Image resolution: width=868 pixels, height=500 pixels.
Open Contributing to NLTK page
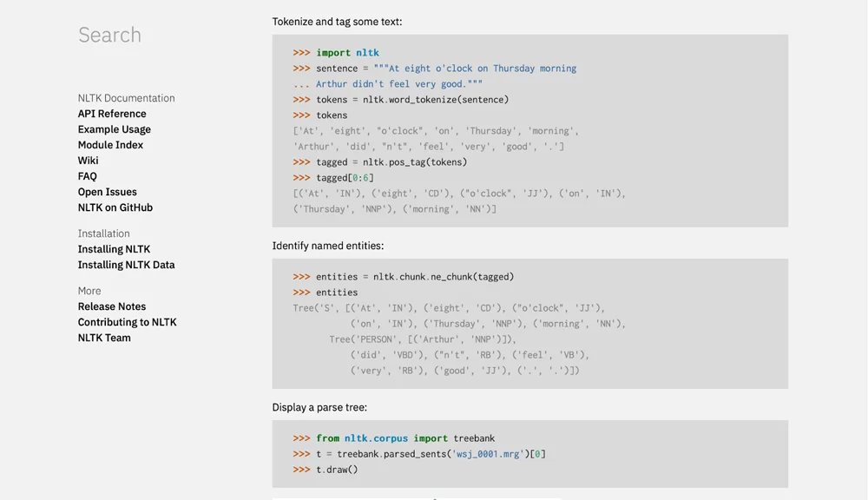click(127, 322)
